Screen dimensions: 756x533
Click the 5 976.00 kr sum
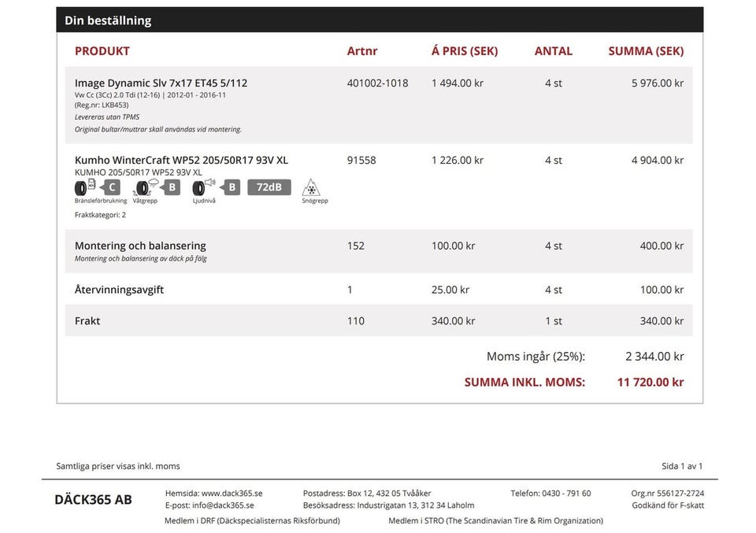[x=658, y=83]
